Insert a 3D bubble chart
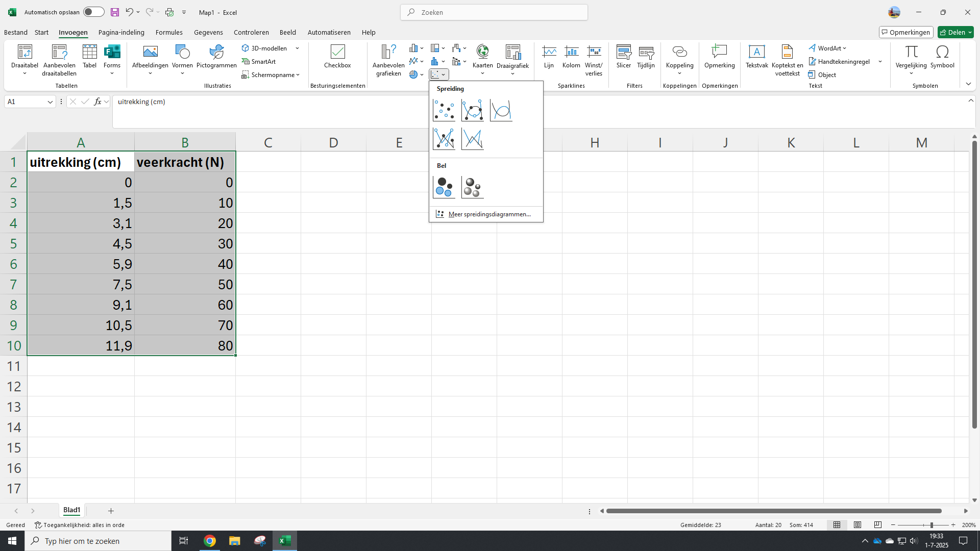 coord(472,187)
